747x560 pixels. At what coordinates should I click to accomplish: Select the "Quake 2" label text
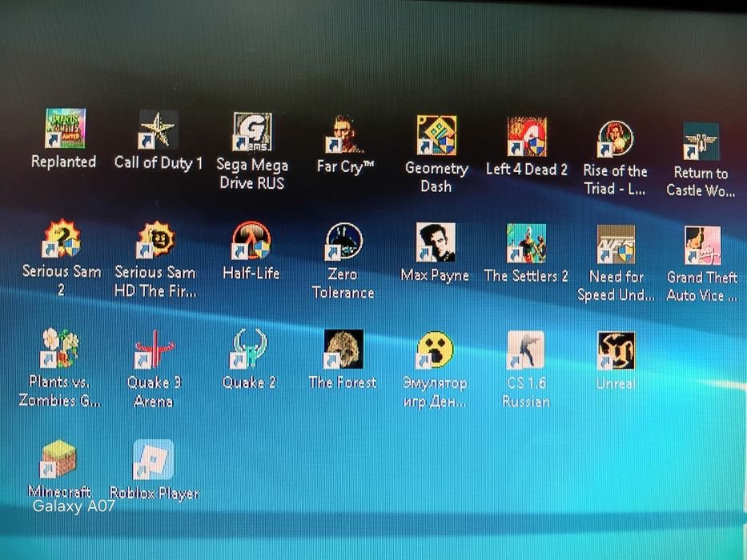click(249, 382)
